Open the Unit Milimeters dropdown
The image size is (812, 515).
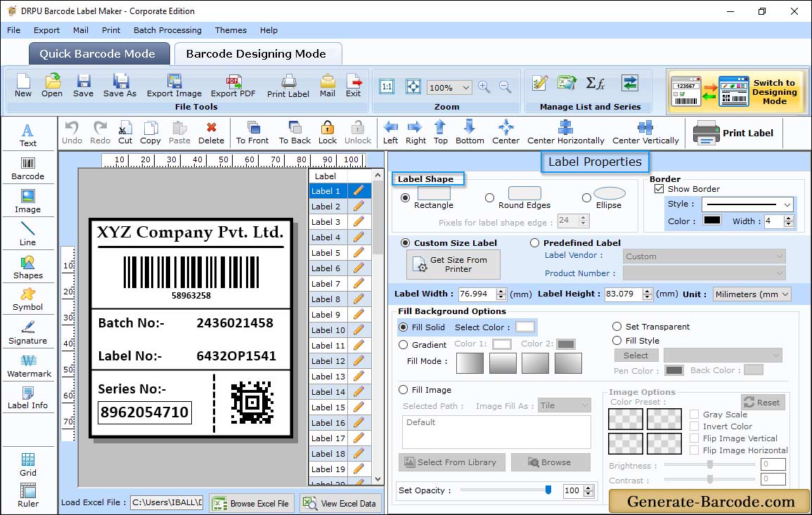(752, 294)
